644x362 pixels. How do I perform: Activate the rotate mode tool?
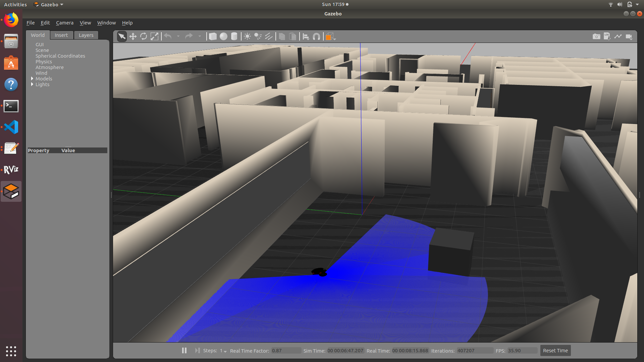144,37
